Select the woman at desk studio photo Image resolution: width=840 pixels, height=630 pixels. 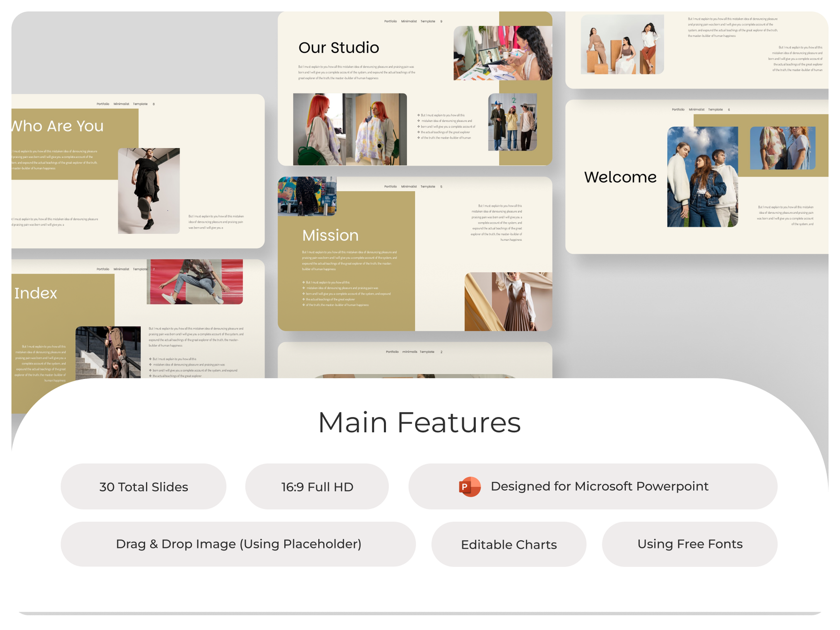(503, 53)
